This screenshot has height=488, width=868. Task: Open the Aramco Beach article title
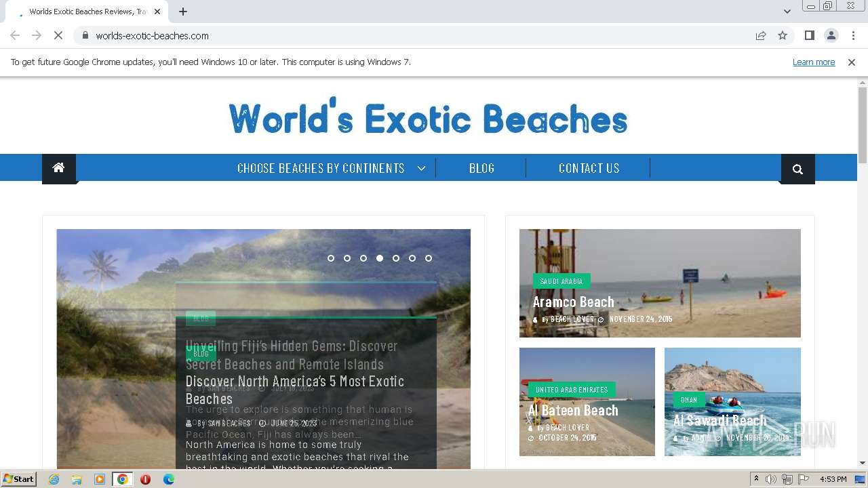573,302
